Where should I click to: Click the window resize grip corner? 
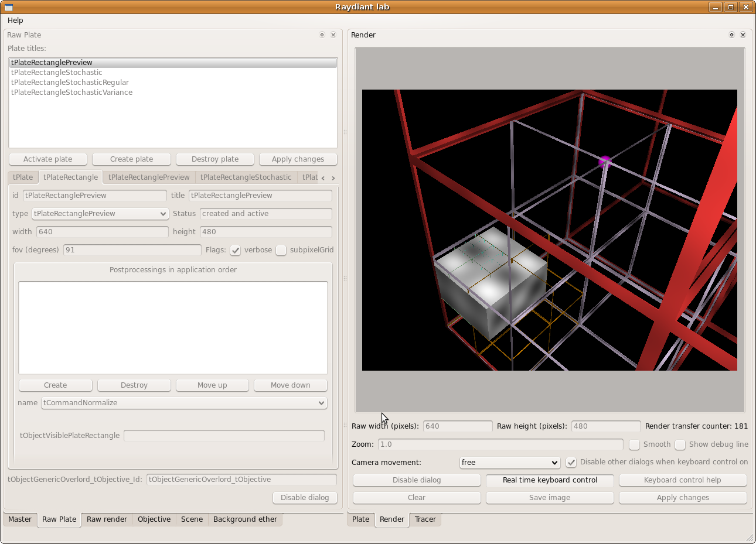click(750, 538)
